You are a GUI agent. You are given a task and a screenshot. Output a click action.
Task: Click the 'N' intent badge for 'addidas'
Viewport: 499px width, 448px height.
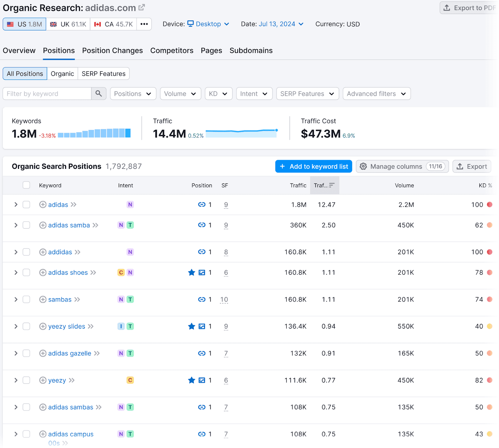coord(130,252)
